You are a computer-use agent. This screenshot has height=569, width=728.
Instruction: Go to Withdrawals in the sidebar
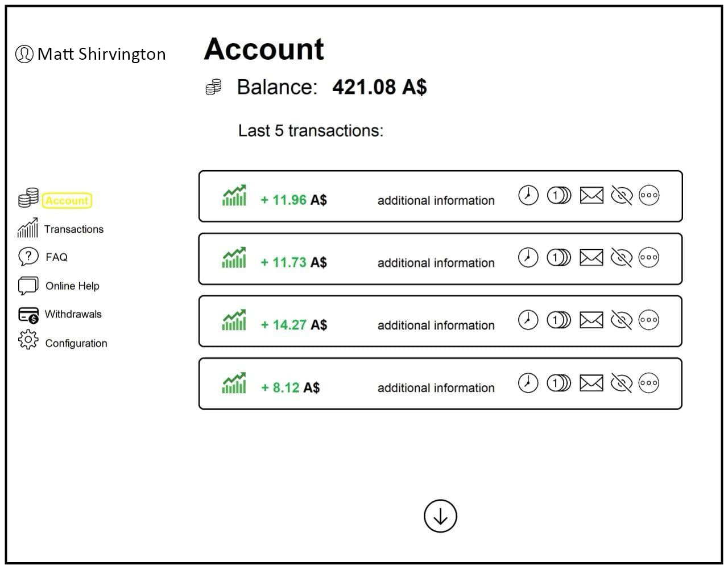(73, 314)
